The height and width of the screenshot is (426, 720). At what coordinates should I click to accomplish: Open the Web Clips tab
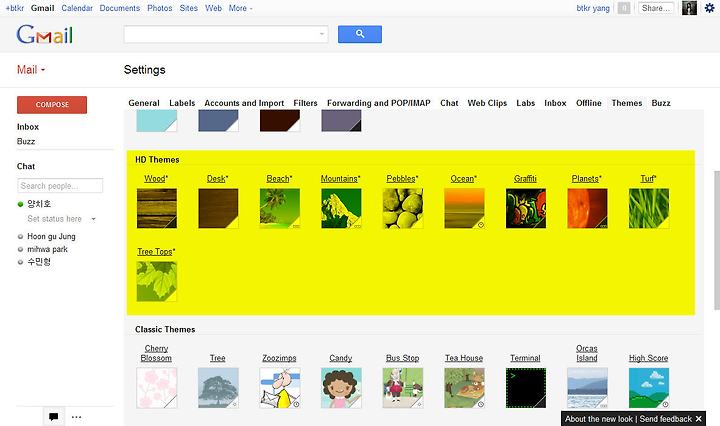(487, 103)
